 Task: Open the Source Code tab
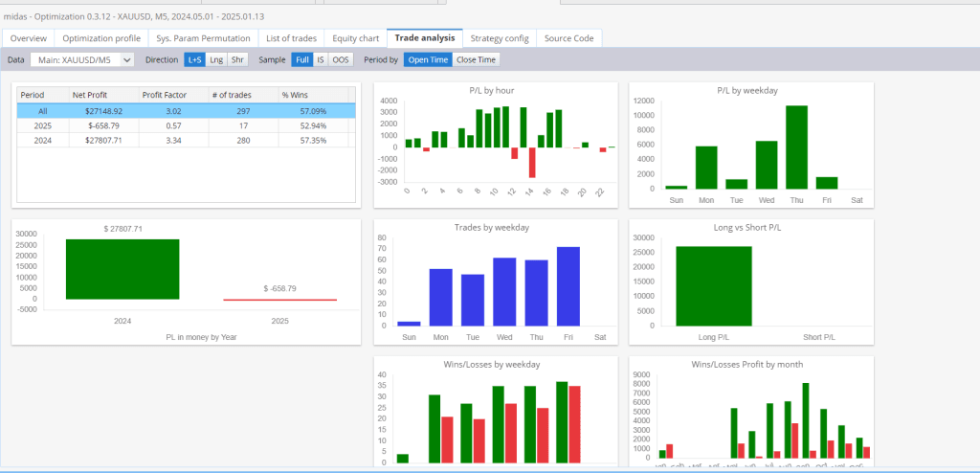[568, 38]
